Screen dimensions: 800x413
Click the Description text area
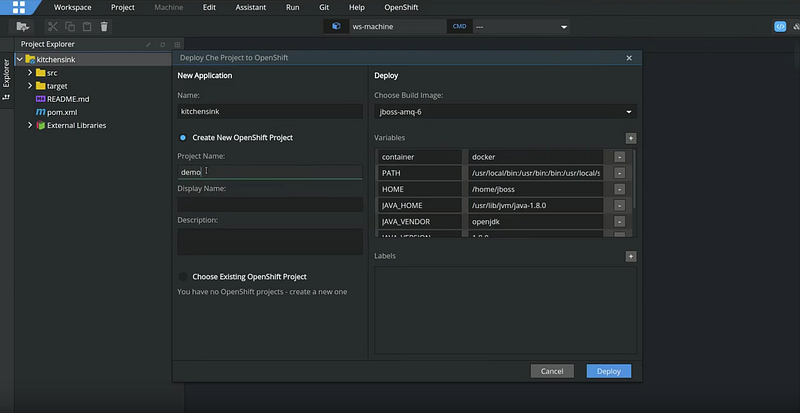pos(270,241)
